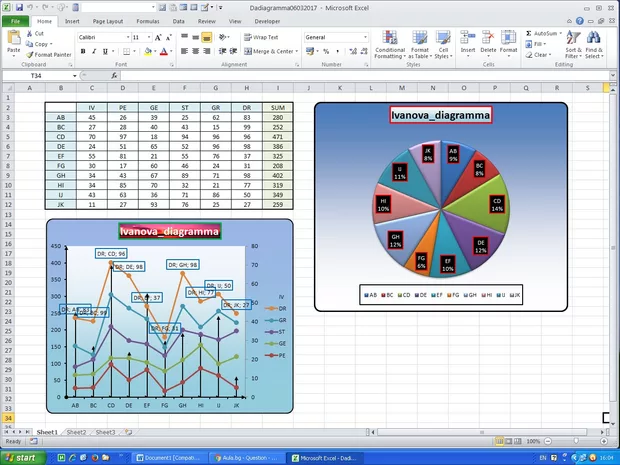
Task: Click the Paste icon in Clipboard group
Action: pos(14,38)
